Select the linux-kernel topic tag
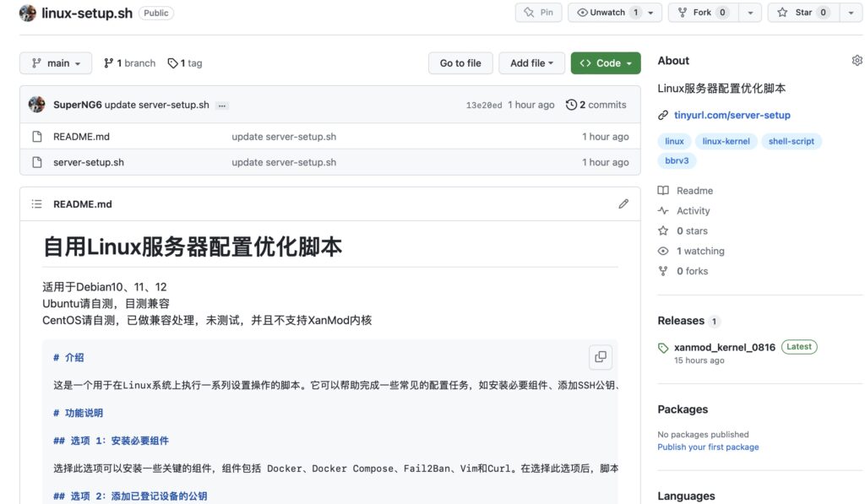Screen dimensions: 865x504 pos(726,142)
